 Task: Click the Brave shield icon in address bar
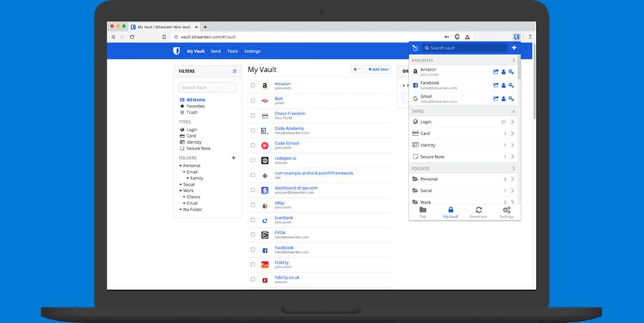(x=457, y=37)
